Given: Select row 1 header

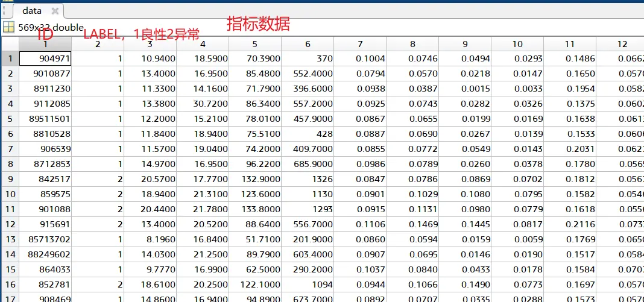Looking at the screenshot, I should [x=10, y=58].
